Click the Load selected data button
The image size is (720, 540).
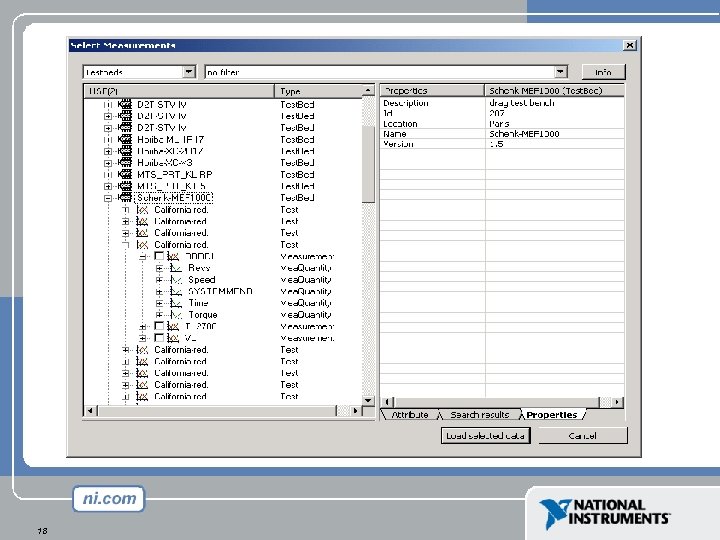485,435
